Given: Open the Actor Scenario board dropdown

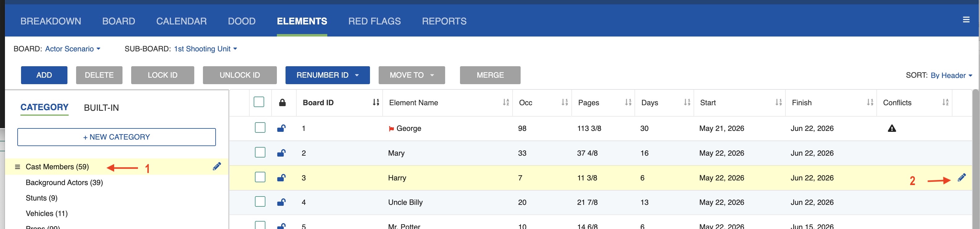Looking at the screenshot, I should pyautogui.click(x=72, y=49).
